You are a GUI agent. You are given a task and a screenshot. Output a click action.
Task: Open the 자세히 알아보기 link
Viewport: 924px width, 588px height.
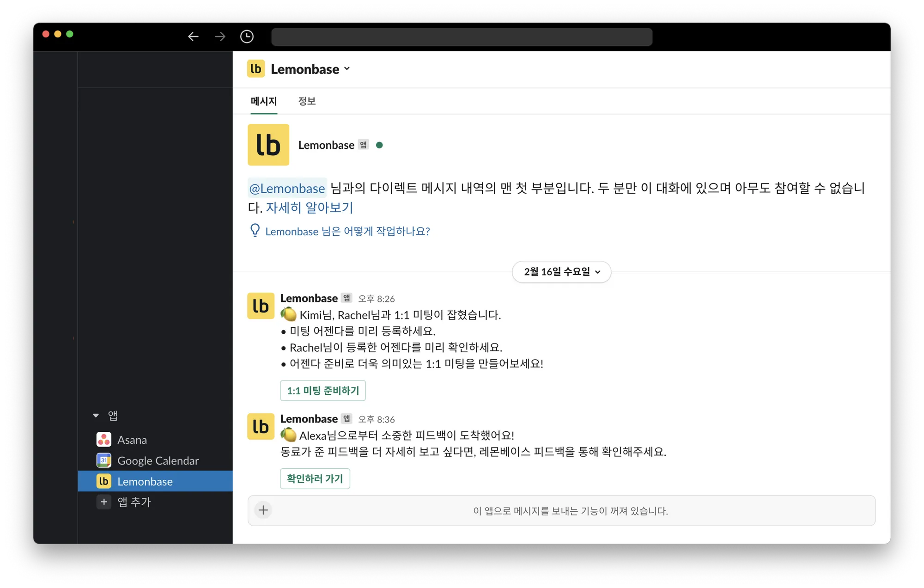[x=310, y=208]
